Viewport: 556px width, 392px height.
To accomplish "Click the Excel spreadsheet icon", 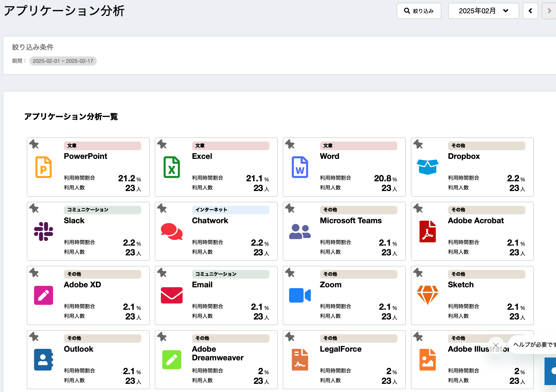I will (172, 167).
